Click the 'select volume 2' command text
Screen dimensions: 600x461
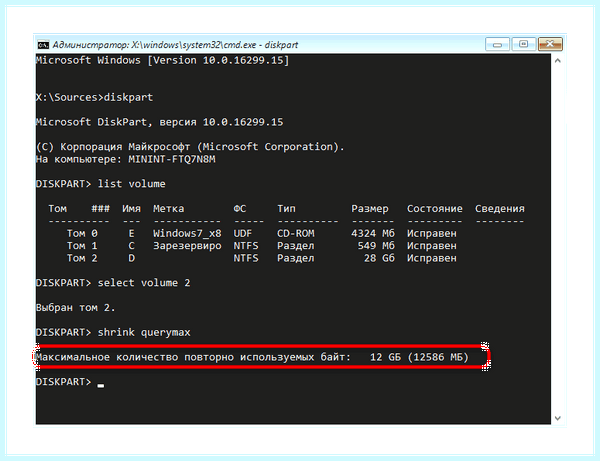pos(143,283)
